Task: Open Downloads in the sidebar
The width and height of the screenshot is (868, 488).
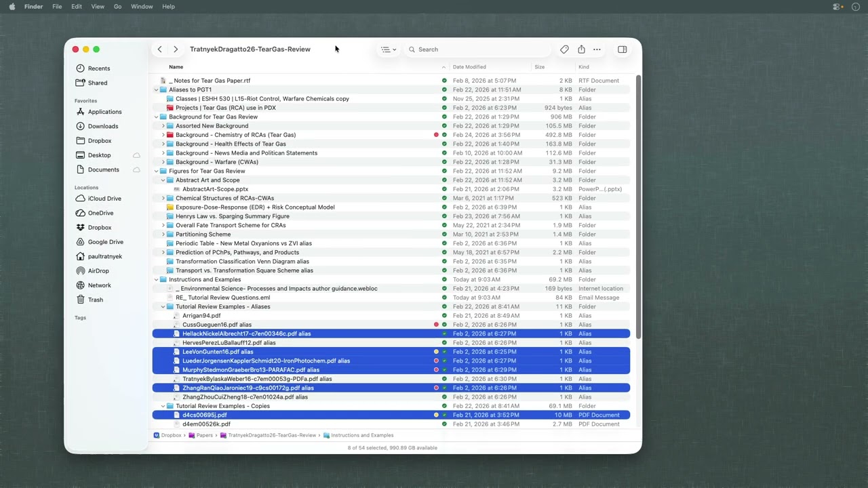Action: point(103,126)
